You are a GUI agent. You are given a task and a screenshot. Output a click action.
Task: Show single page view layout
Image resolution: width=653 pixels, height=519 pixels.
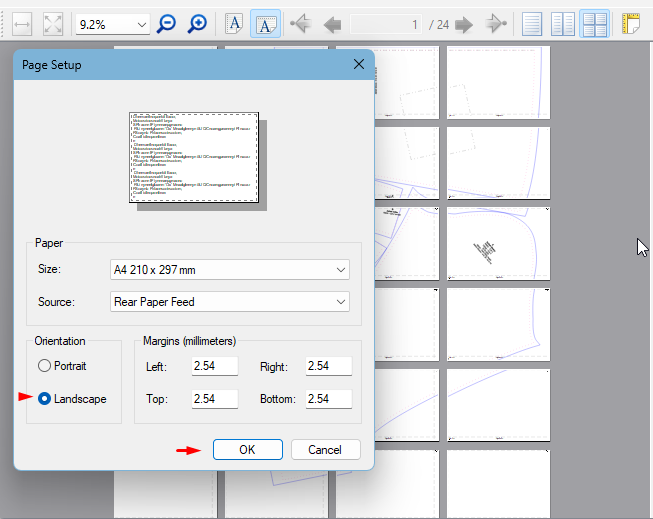click(533, 24)
